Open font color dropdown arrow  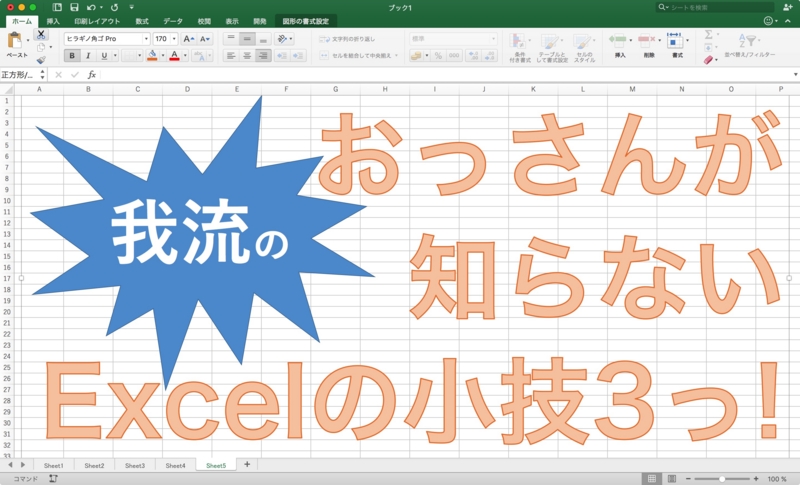pyautogui.click(x=185, y=56)
